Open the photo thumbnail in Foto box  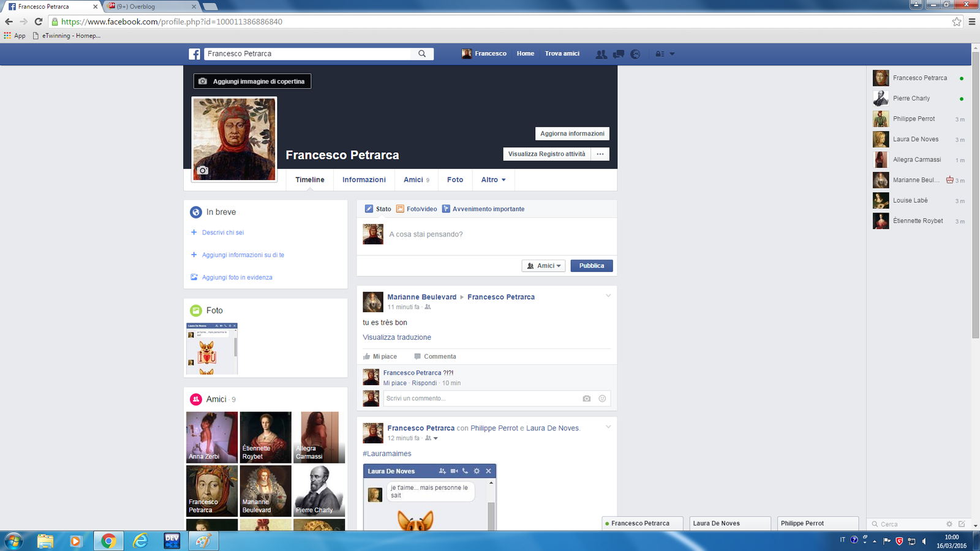pyautogui.click(x=212, y=348)
